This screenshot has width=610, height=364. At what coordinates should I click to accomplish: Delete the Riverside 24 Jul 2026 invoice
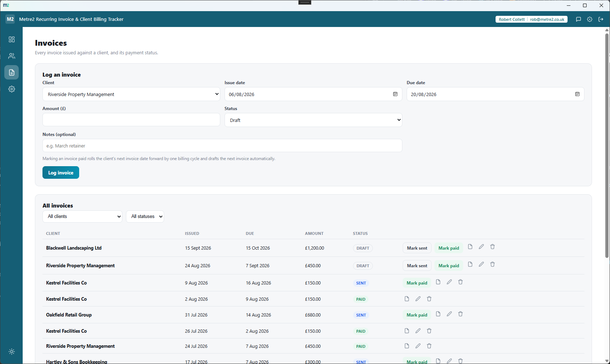coord(429,346)
